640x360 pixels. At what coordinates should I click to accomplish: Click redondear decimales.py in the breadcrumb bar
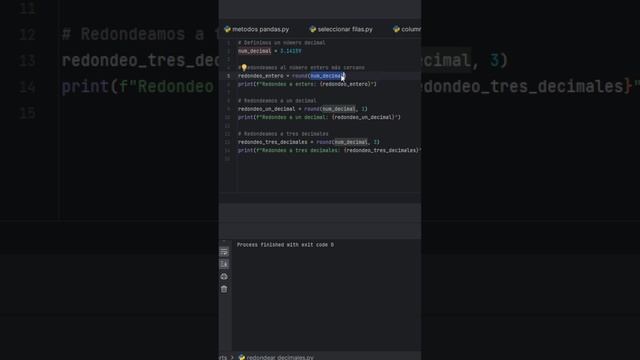click(x=276, y=357)
